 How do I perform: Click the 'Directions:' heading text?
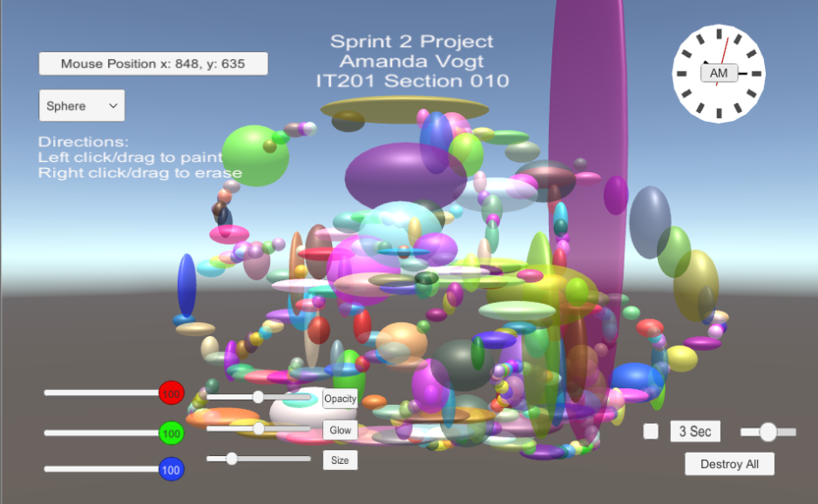pyautogui.click(x=83, y=142)
